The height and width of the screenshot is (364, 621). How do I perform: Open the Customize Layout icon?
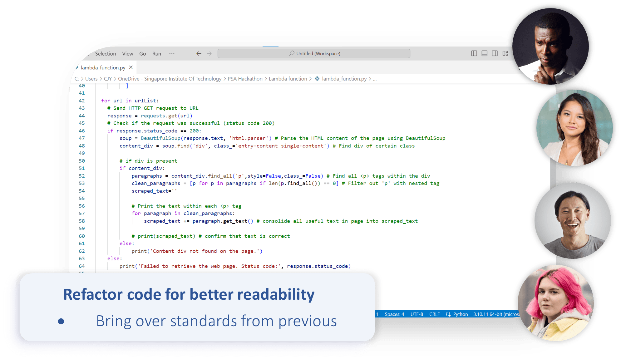505,53
